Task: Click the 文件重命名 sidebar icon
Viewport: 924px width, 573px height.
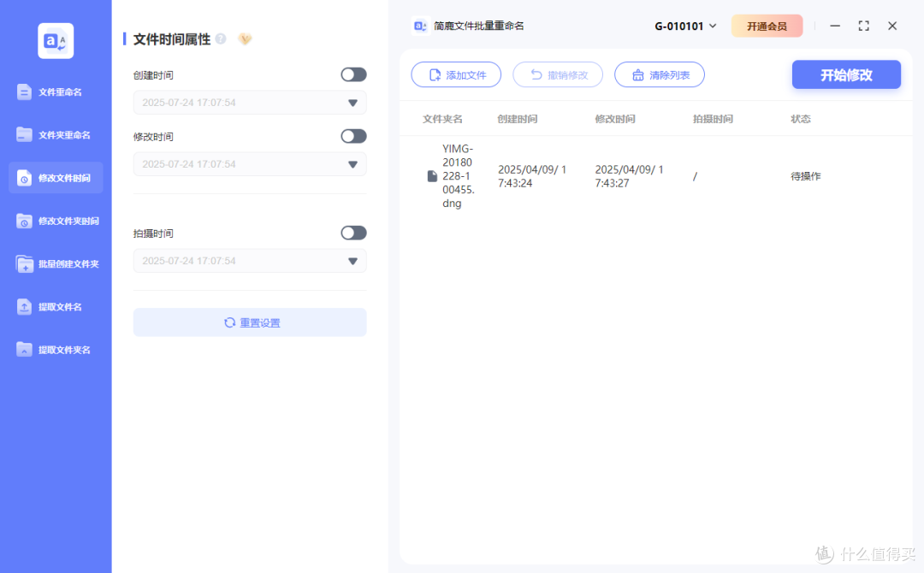Action: pos(24,92)
